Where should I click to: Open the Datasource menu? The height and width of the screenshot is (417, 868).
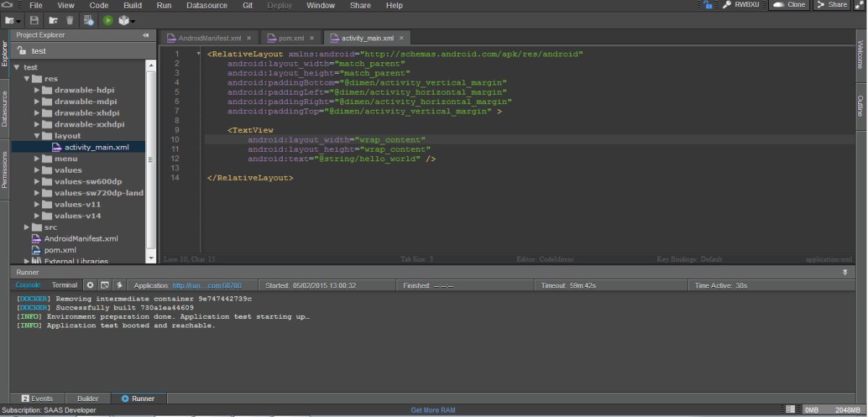tap(206, 5)
